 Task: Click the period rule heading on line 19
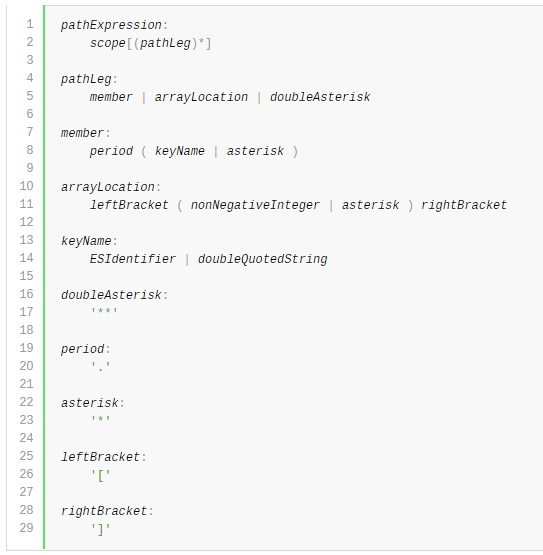click(x=82, y=349)
